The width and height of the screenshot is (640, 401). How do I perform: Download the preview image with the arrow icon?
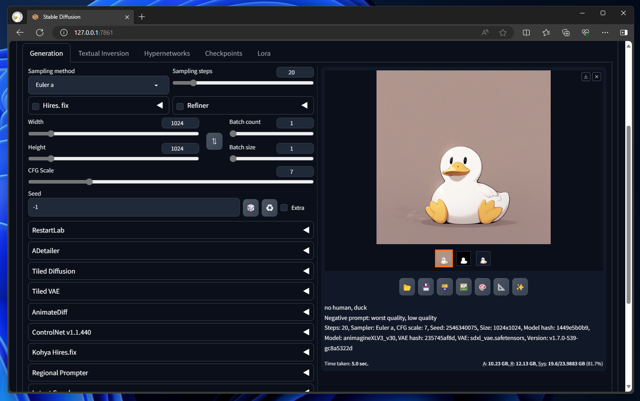(x=585, y=77)
